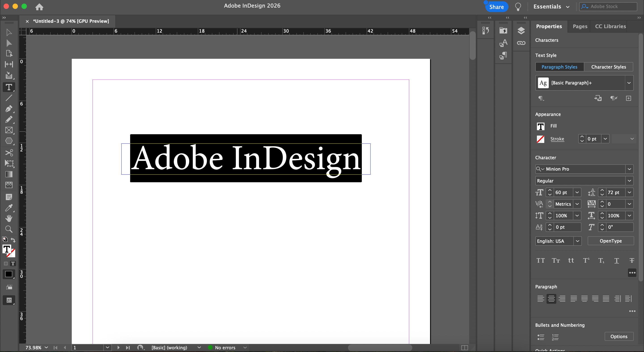Toggle All Caps formatting
This screenshot has height=352, width=644.
click(540, 260)
